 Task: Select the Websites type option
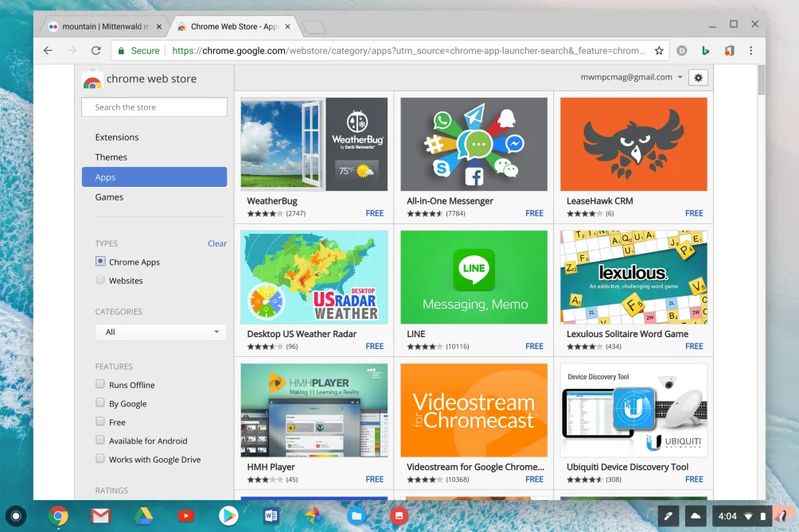tap(100, 279)
